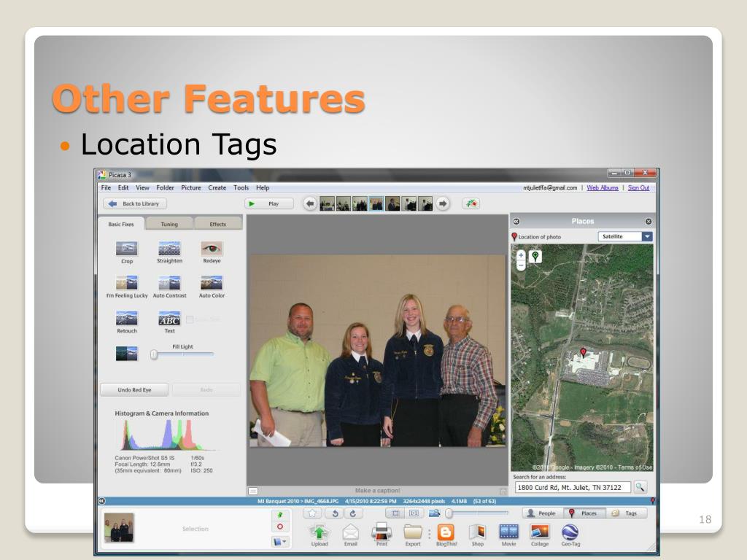Switch to the Tuning tab
The height and width of the screenshot is (560, 747).
[169, 224]
